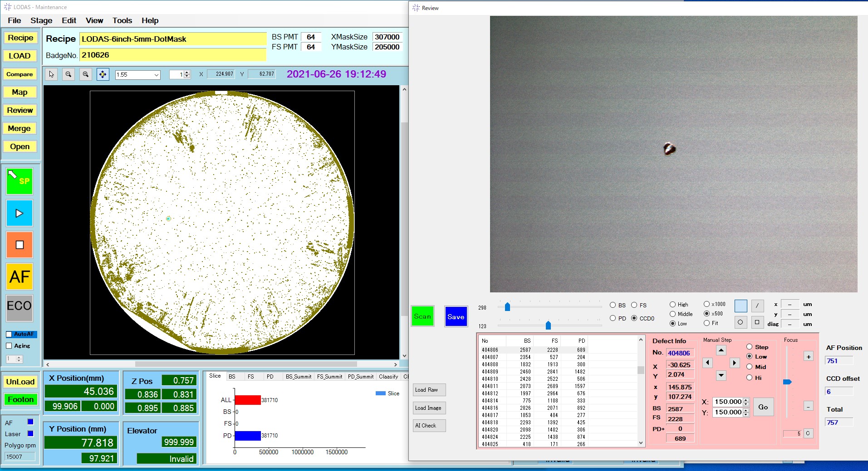This screenshot has height=471, width=868.
Task: Select the line measurement tool
Action: pos(757,306)
